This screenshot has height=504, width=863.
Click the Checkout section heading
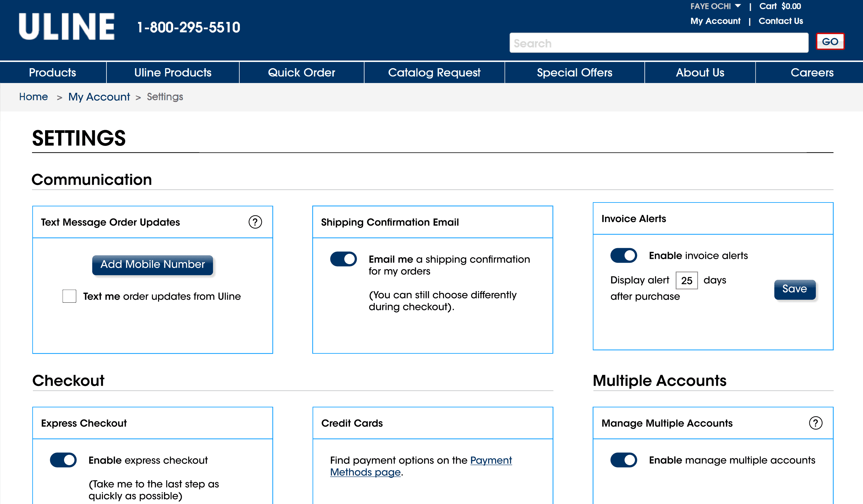coord(68,380)
